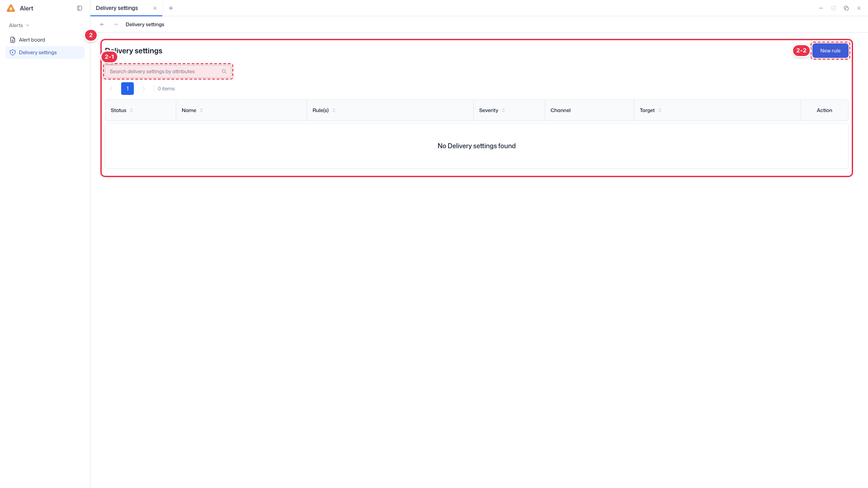Open the Alert board page
Viewport: 868px width, 488px height.
[45, 40]
